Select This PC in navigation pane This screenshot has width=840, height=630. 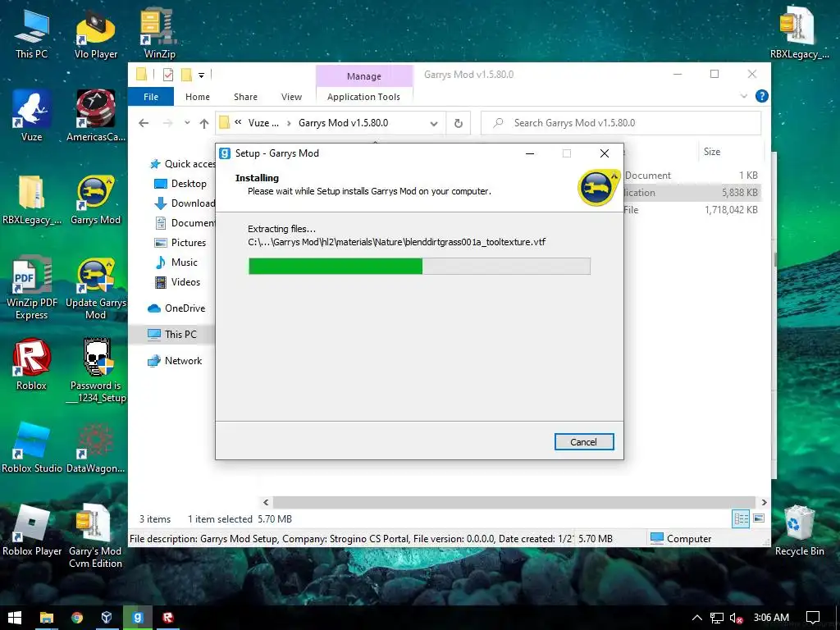click(171, 335)
